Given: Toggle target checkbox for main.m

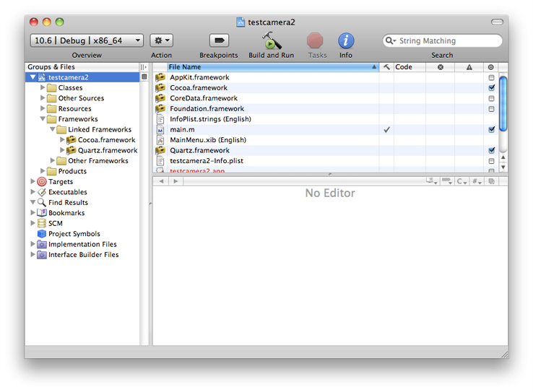Looking at the screenshot, I should point(492,130).
